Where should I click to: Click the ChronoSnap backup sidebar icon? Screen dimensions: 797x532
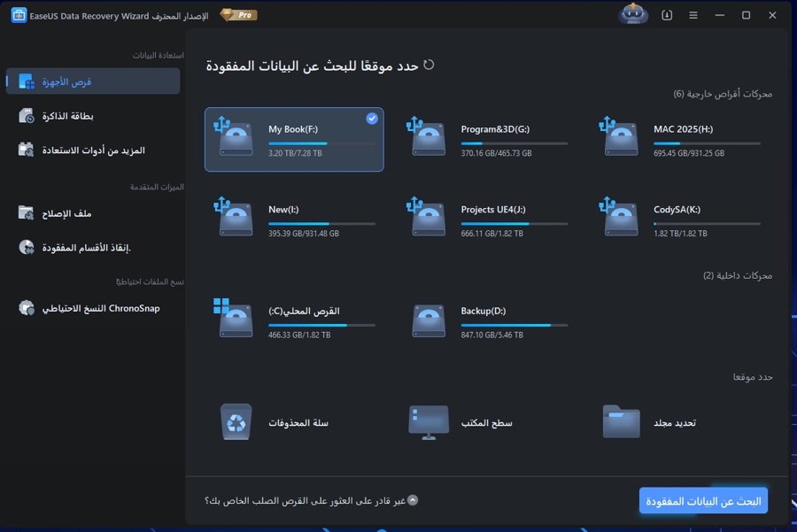pos(27,308)
